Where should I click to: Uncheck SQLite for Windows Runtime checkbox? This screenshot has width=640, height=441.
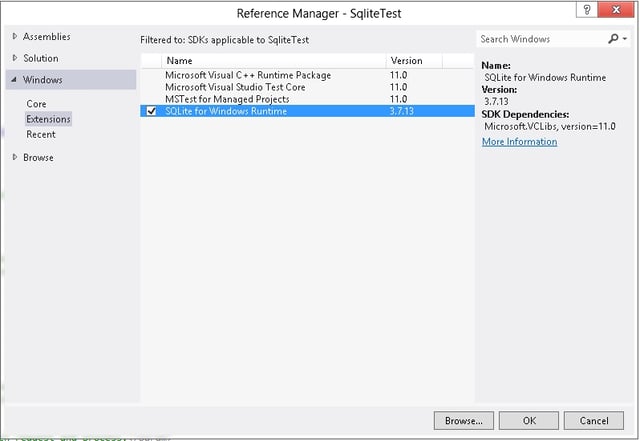[151, 111]
